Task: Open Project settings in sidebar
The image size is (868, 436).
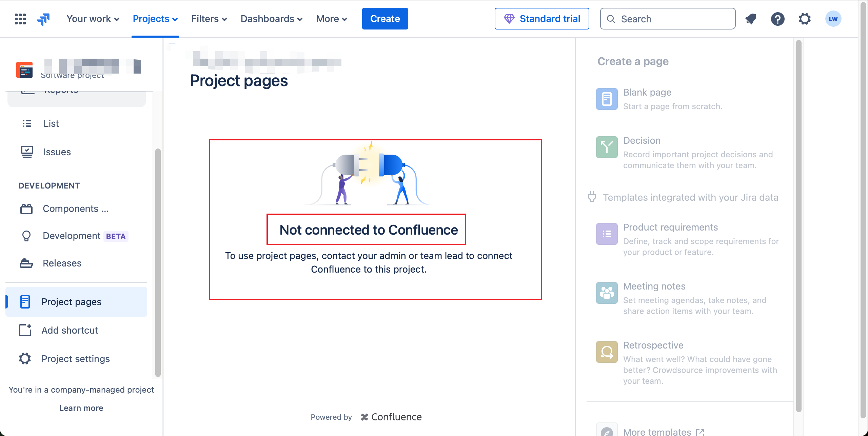Action: click(76, 359)
